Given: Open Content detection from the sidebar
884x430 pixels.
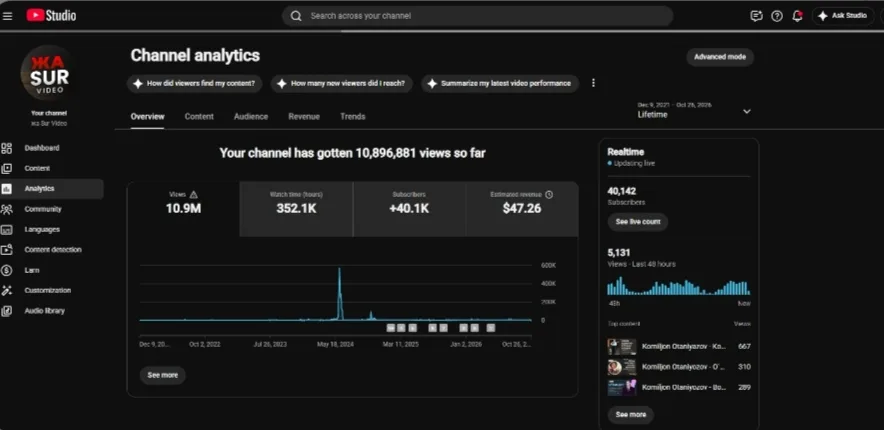Looking at the screenshot, I should point(52,250).
